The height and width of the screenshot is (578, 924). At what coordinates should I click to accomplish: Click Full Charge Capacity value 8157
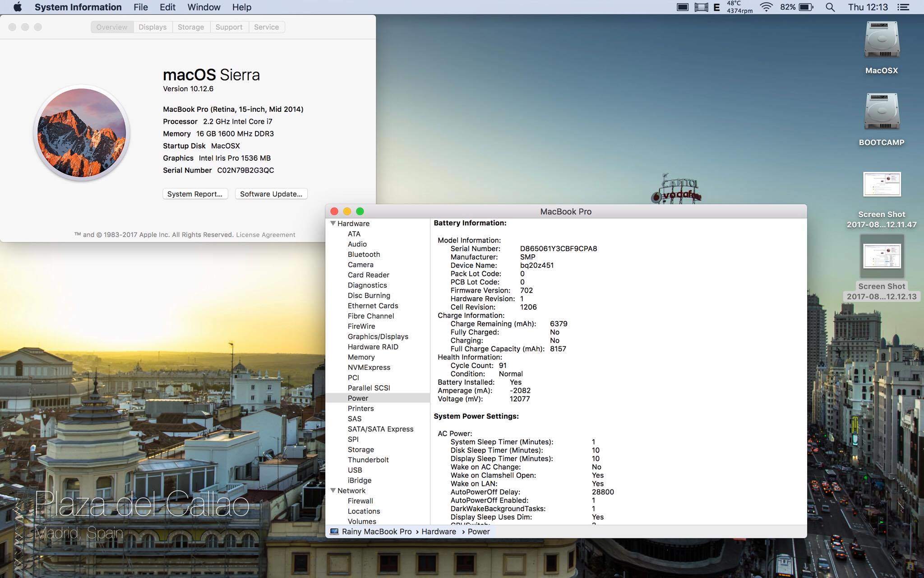tap(558, 349)
